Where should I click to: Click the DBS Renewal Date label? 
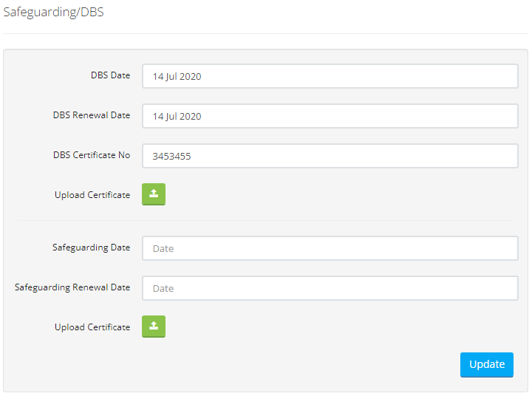pyautogui.click(x=92, y=115)
